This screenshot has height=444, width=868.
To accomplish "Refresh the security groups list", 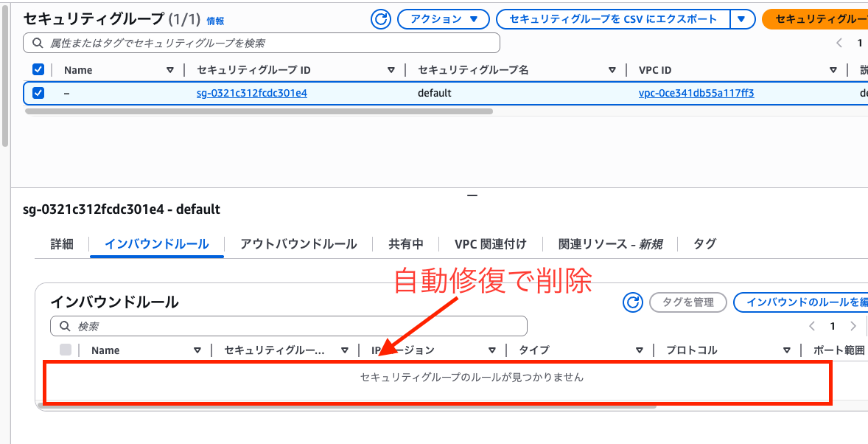I will click(380, 18).
